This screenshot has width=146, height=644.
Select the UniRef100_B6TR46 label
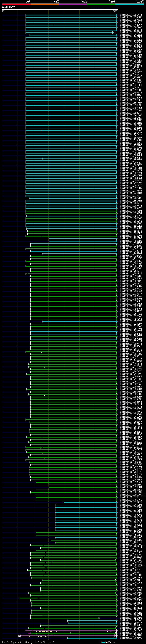(x=131, y=578)
